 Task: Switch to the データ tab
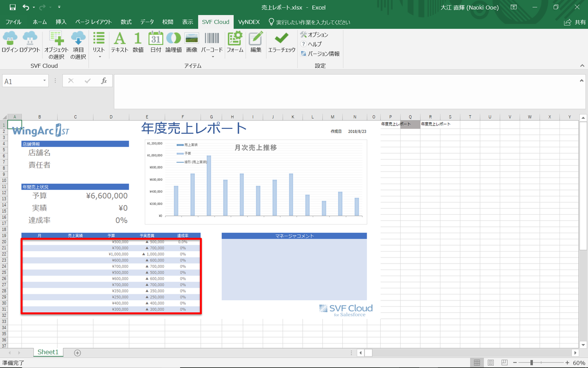[147, 22]
